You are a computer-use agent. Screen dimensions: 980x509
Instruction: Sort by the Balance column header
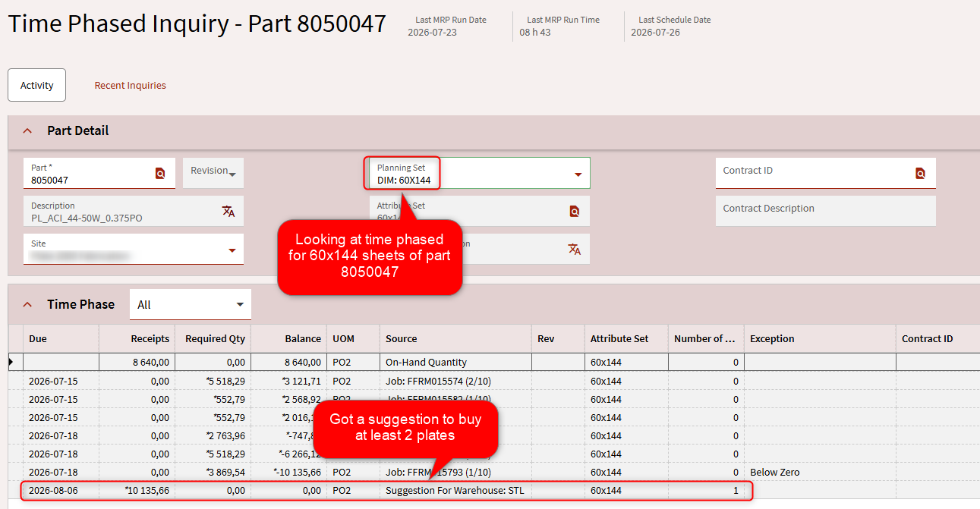click(x=288, y=339)
